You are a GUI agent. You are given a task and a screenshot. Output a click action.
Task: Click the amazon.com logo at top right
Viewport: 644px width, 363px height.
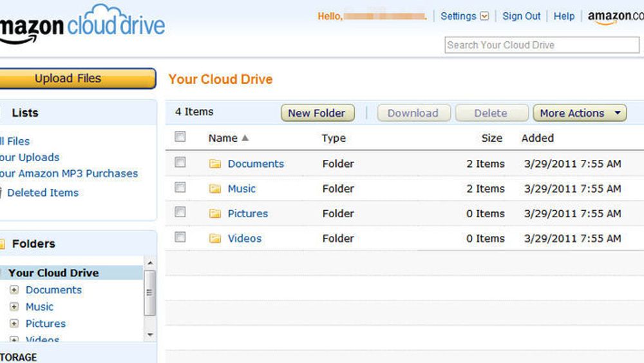coord(616,17)
